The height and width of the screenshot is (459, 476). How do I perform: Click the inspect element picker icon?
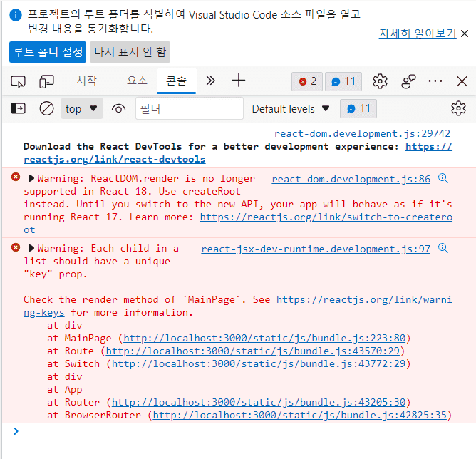pos(19,81)
